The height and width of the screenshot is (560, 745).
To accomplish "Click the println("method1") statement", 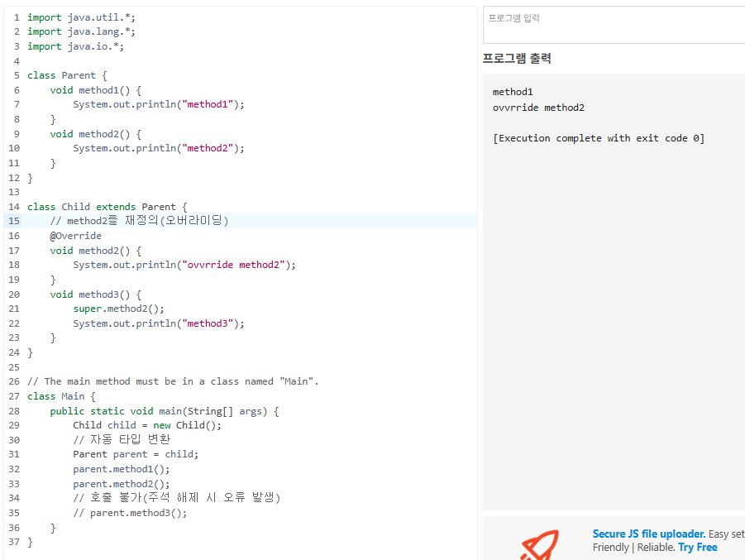I will [159, 104].
